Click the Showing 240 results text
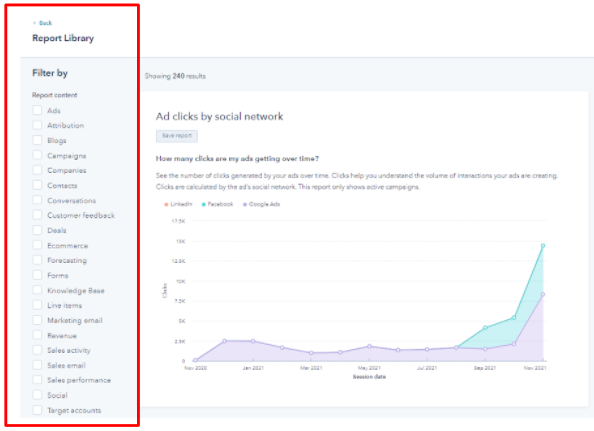The width and height of the screenshot is (594, 431). (x=175, y=76)
